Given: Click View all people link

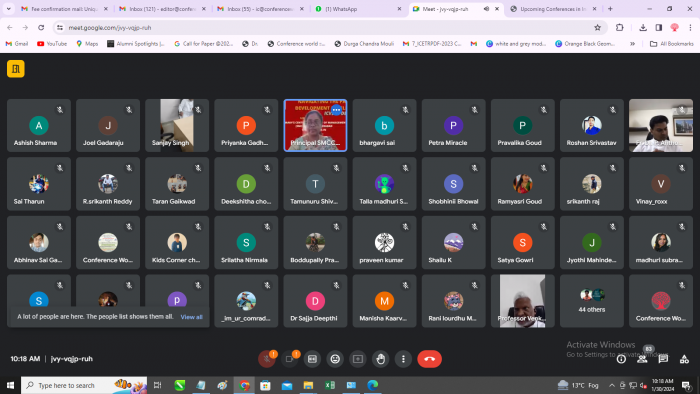Looking at the screenshot, I should coord(192,317).
